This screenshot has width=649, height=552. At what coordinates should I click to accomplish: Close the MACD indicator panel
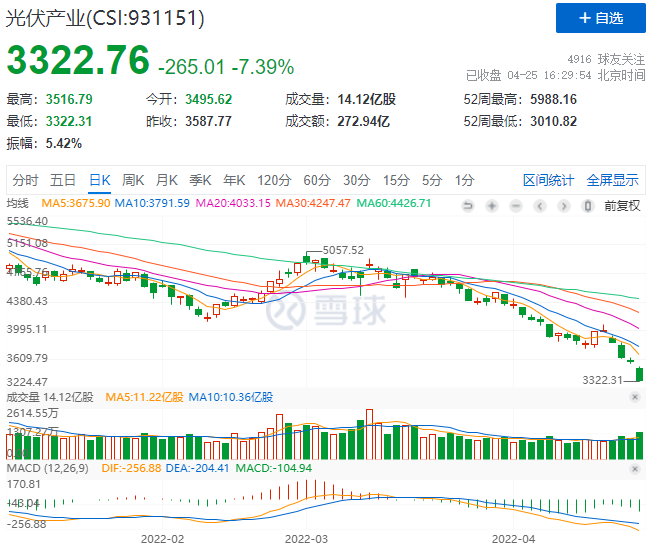pyautogui.click(x=634, y=469)
